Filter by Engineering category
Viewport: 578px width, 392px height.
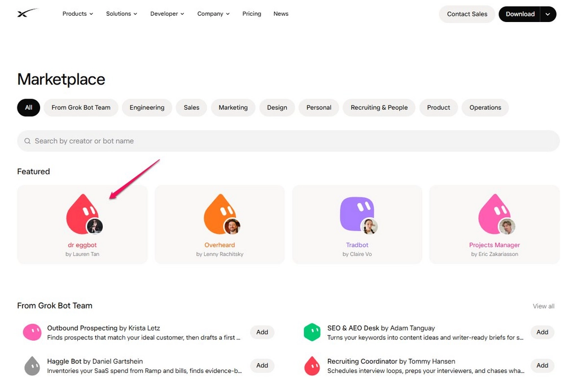click(147, 108)
